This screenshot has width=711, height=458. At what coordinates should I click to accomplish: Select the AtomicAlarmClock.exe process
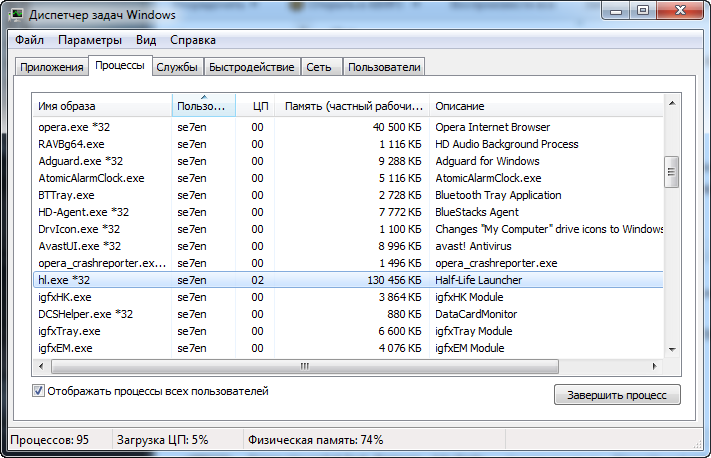coord(348,178)
